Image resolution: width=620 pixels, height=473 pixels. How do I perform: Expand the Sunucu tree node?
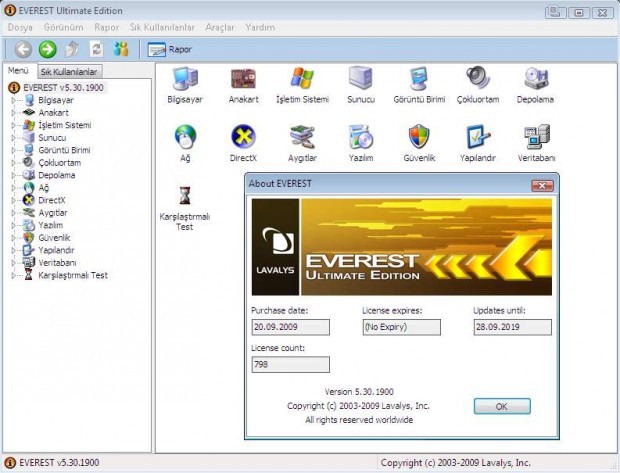[13, 138]
